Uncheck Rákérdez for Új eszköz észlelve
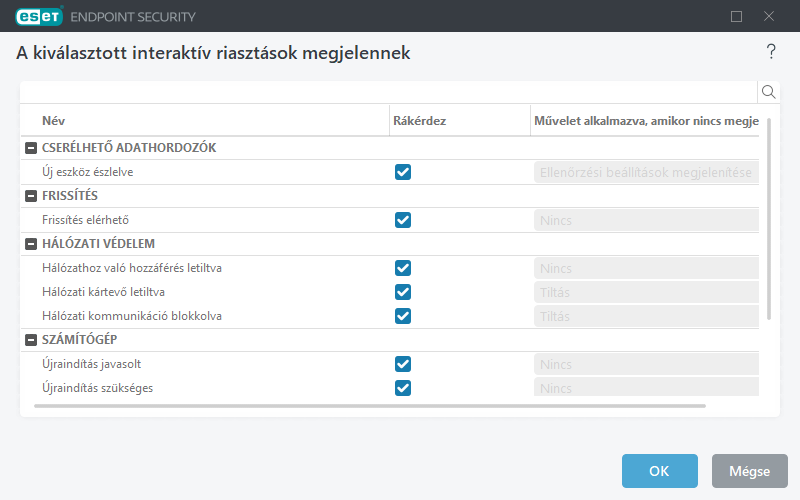Screen dimensions: 800x500 [x=403, y=172]
